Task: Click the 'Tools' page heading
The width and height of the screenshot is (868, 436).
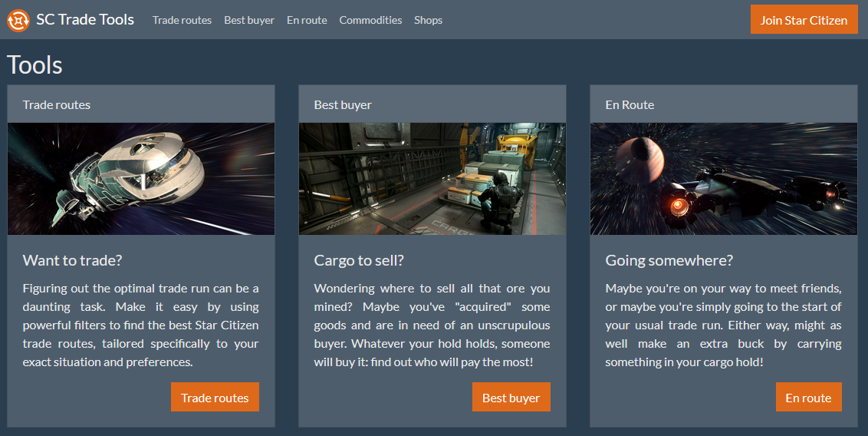Action: [35, 65]
